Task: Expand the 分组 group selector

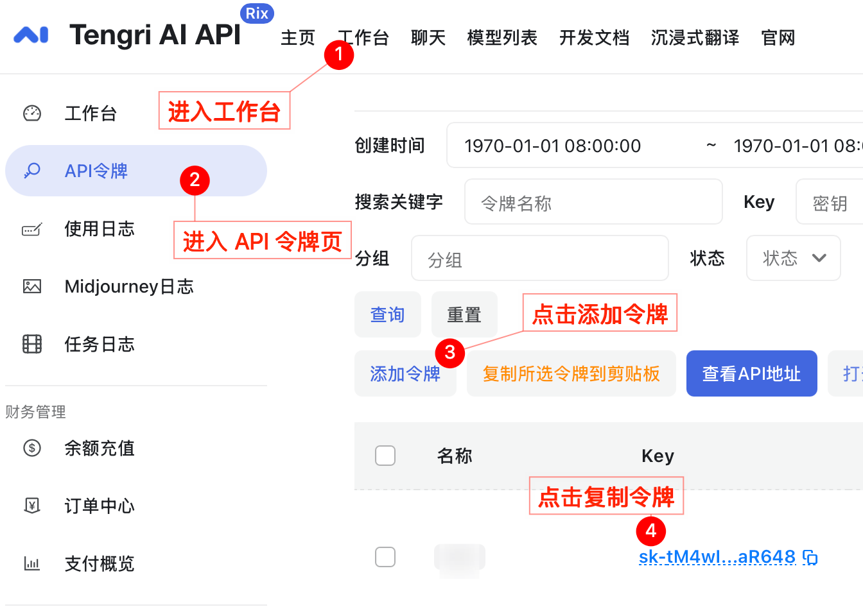Action: tap(539, 258)
